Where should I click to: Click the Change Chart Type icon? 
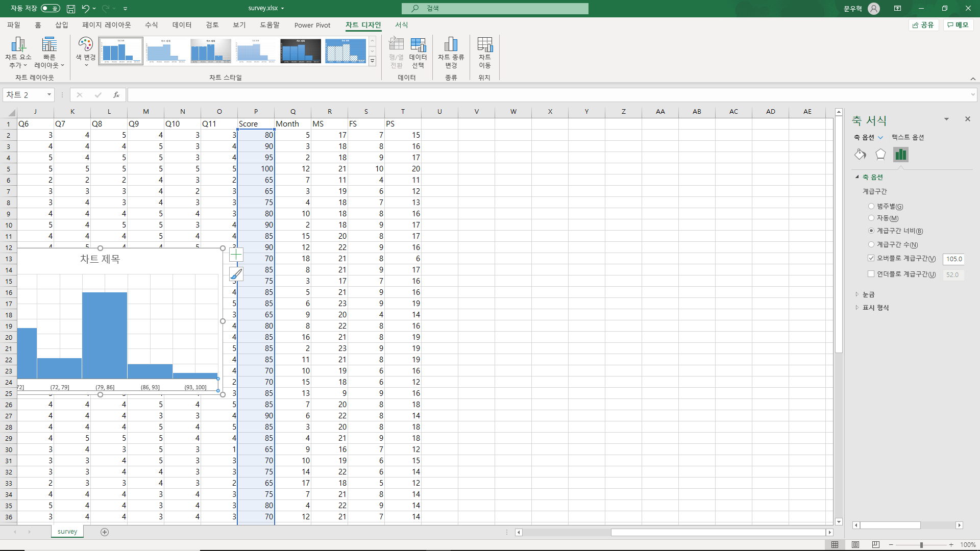tap(451, 45)
